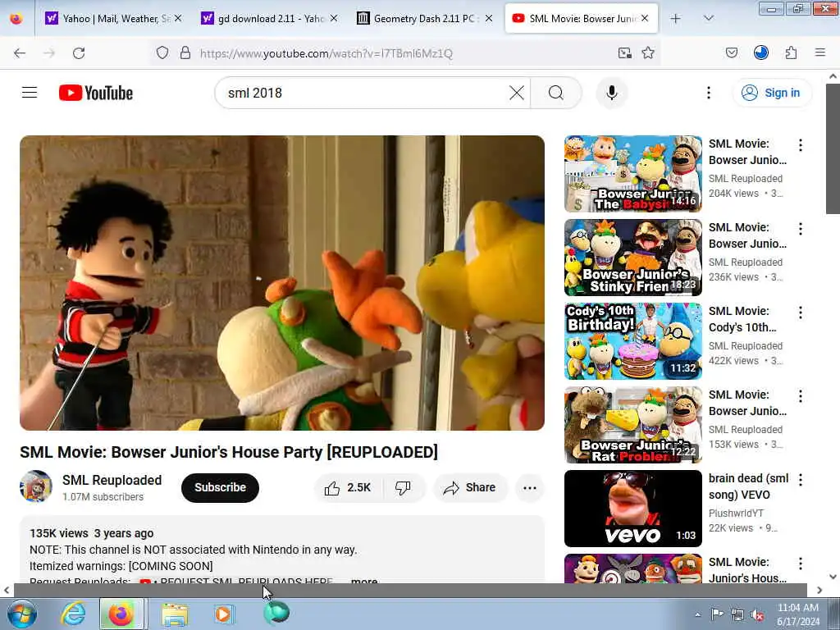Open the SML Reuploaded channel name link
This screenshot has width=840, height=630.
(112, 480)
